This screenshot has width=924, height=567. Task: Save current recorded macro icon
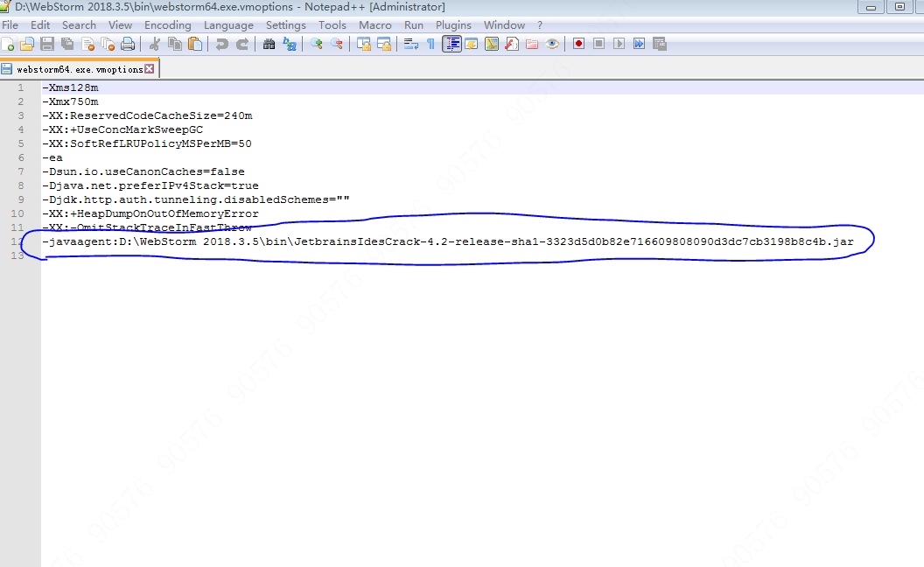click(660, 44)
